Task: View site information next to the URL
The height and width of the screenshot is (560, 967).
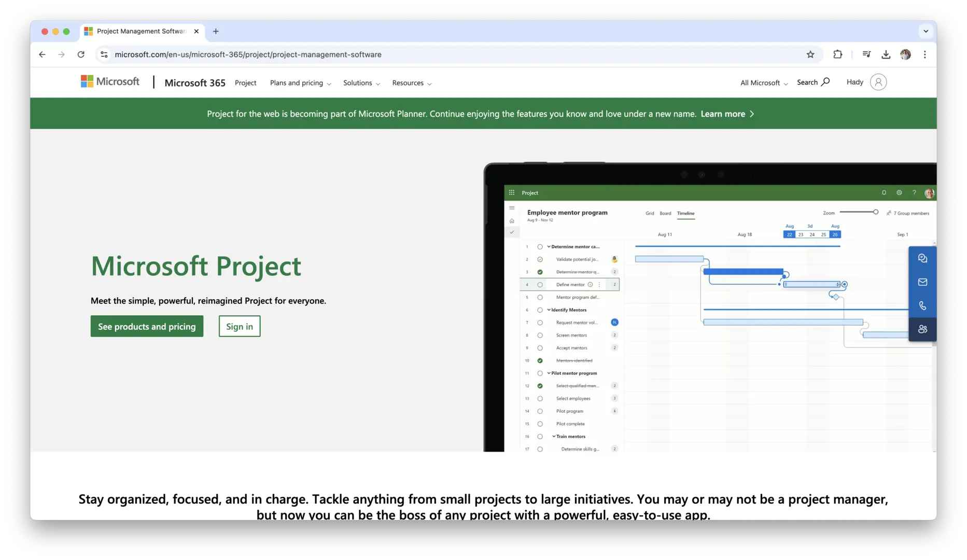Action: click(x=104, y=54)
